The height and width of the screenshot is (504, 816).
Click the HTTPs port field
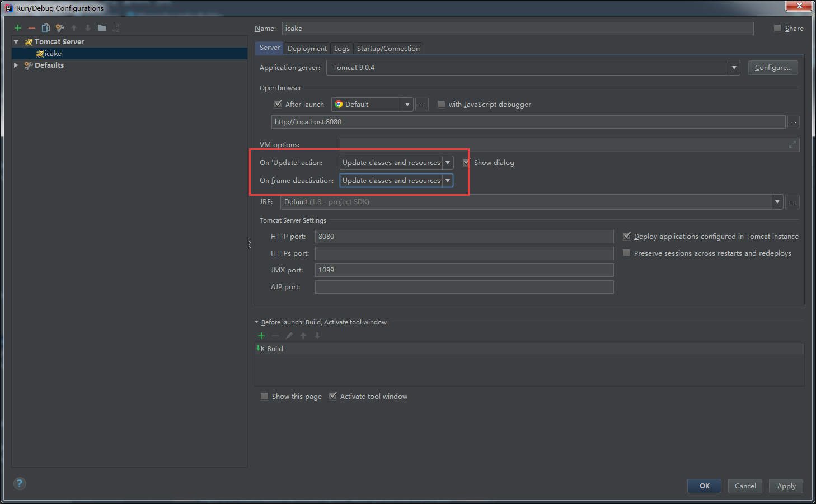[x=465, y=253]
